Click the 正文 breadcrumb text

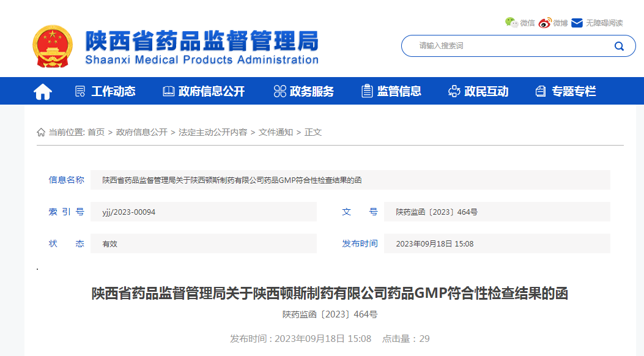click(x=313, y=132)
